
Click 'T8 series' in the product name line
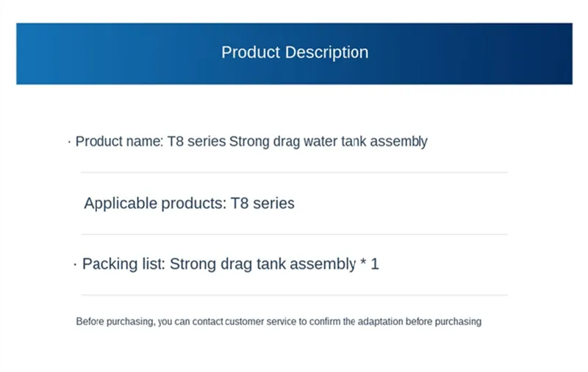point(196,141)
